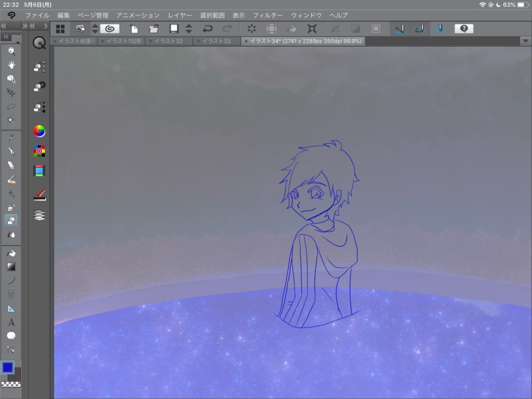Select the Brush tool with paint stroke

[11, 180]
